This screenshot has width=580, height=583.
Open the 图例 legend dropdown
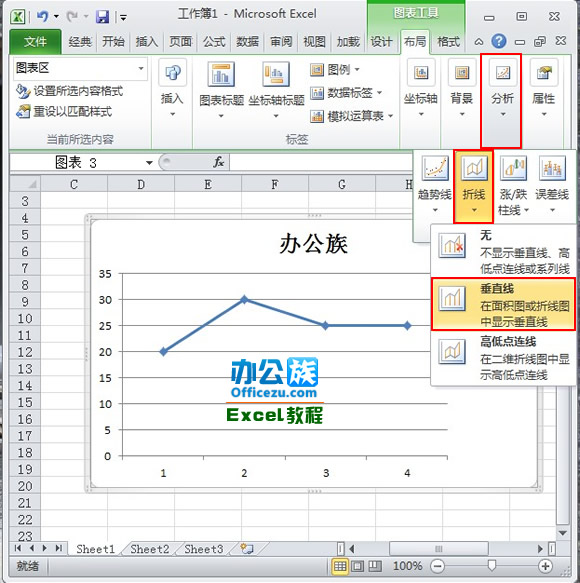(x=335, y=70)
